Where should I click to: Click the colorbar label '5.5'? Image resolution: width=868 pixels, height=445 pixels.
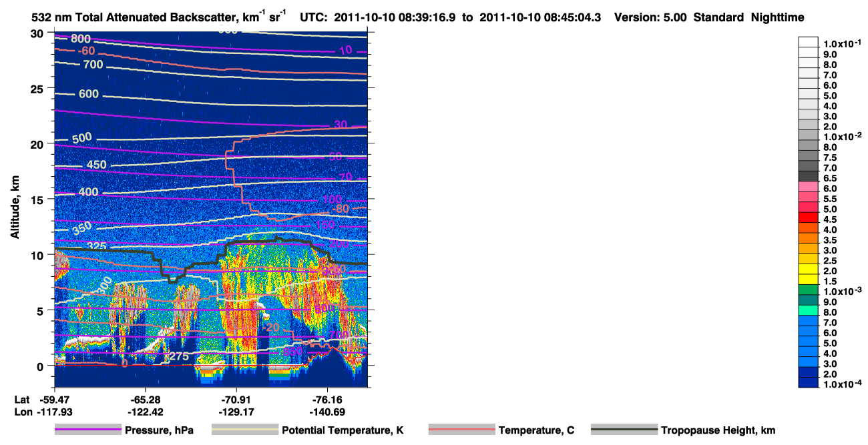click(x=831, y=199)
